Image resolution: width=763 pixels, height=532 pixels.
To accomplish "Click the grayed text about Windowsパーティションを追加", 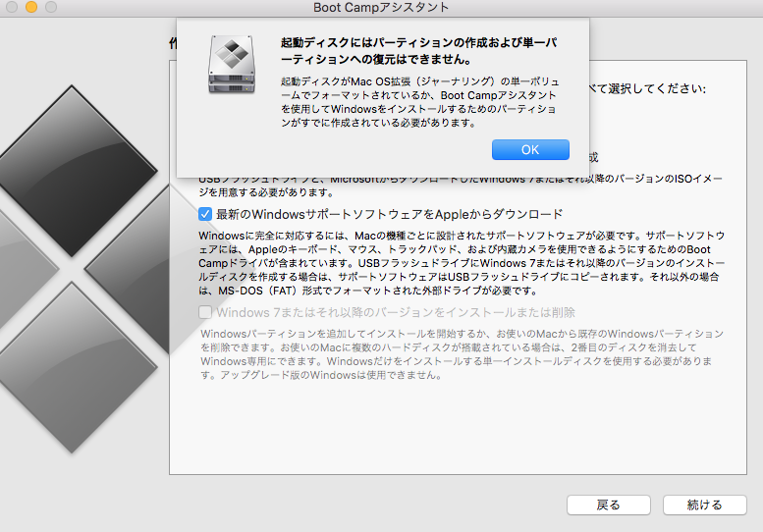I will coord(462,354).
